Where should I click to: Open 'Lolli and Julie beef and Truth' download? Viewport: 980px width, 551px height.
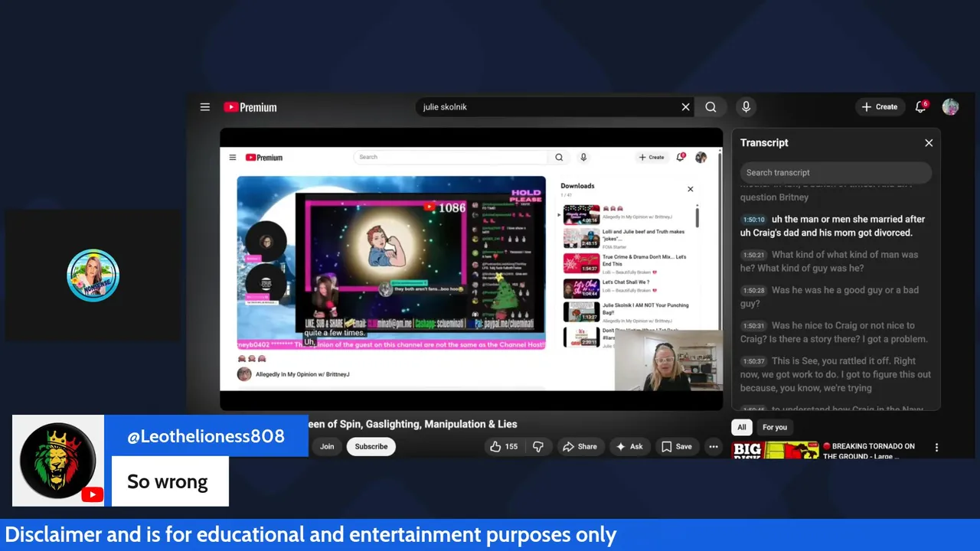tap(627, 238)
